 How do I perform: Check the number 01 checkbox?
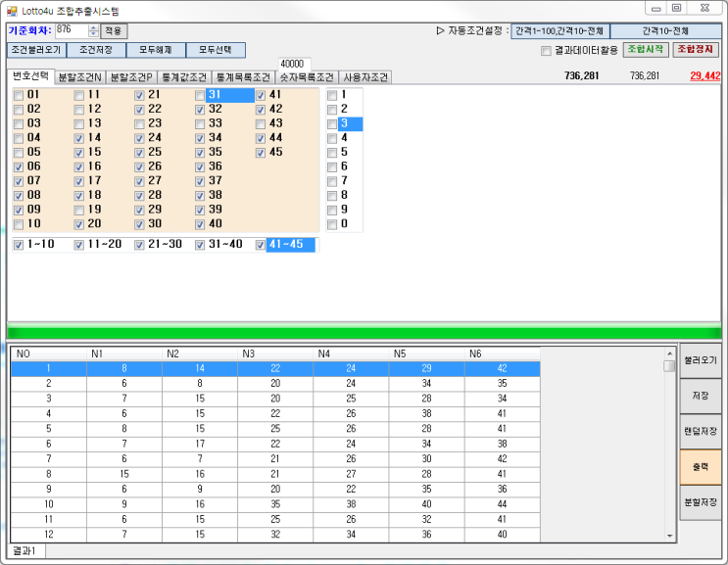[19, 96]
